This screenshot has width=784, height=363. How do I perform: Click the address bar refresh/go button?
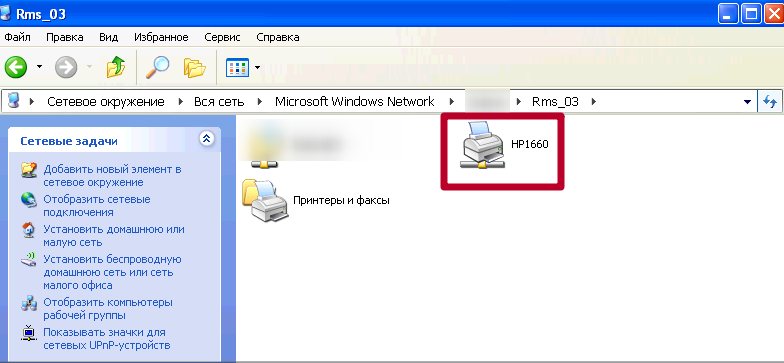click(770, 102)
